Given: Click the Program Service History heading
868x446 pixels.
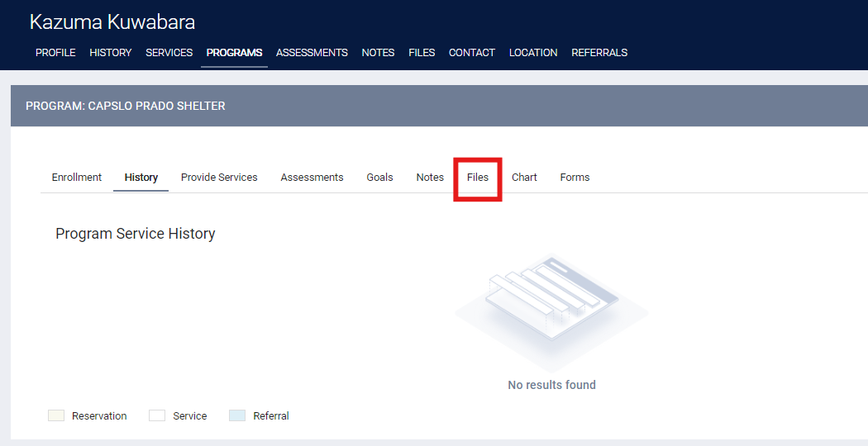Looking at the screenshot, I should [x=135, y=234].
